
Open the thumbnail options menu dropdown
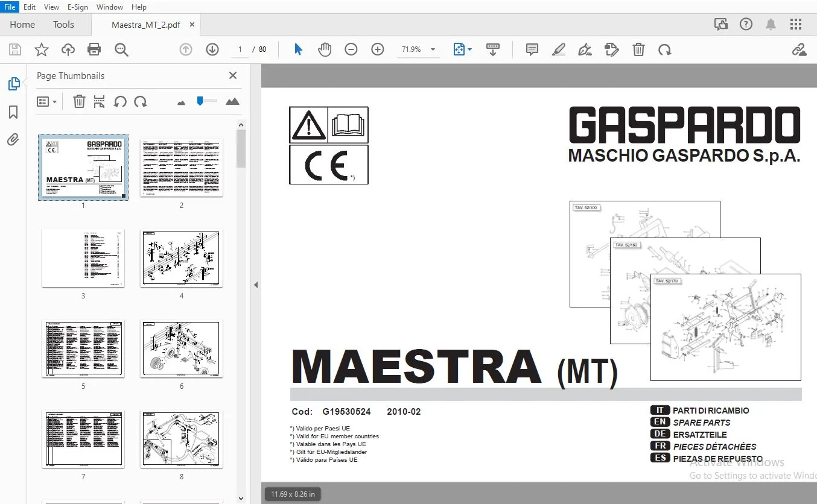click(47, 102)
